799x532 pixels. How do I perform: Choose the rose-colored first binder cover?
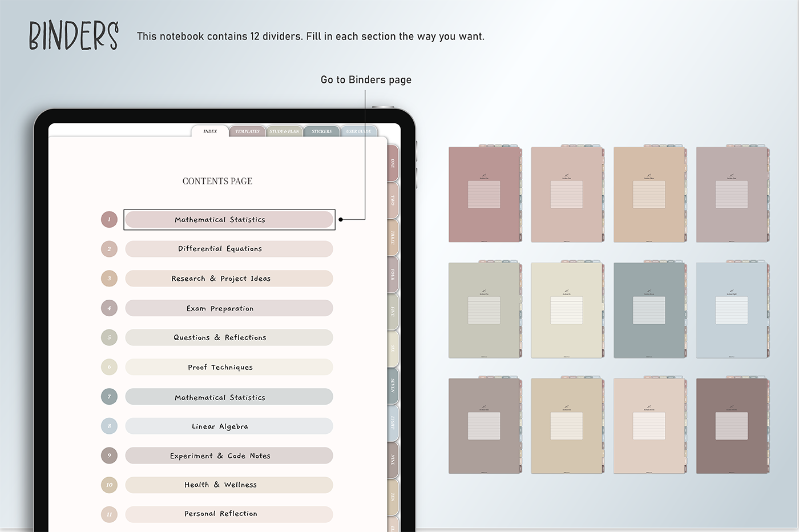[x=485, y=194]
